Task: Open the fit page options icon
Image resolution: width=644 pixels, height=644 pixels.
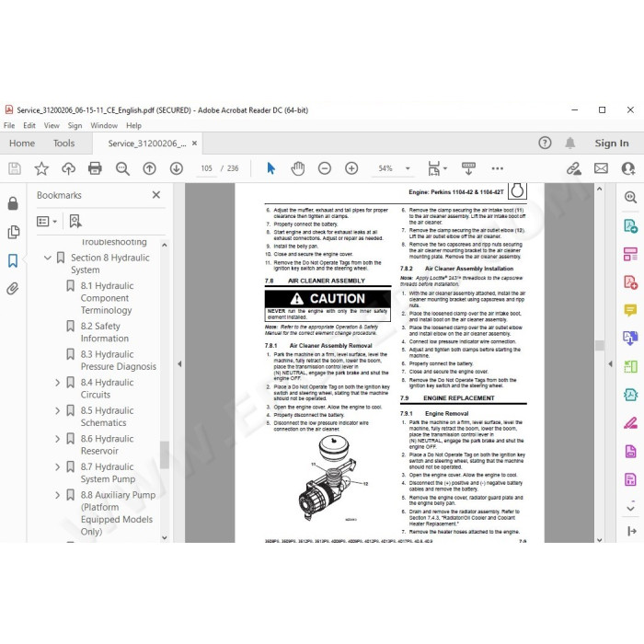Action: pyautogui.click(x=437, y=168)
